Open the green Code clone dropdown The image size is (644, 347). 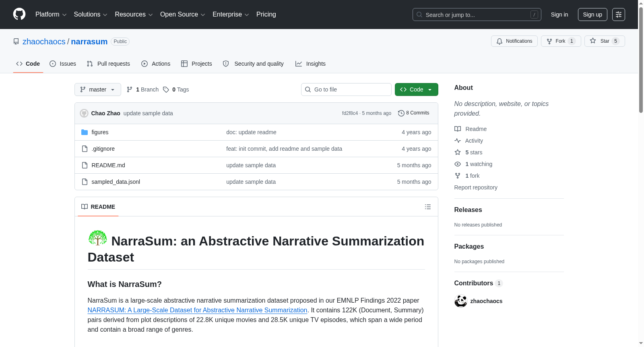[x=417, y=89]
